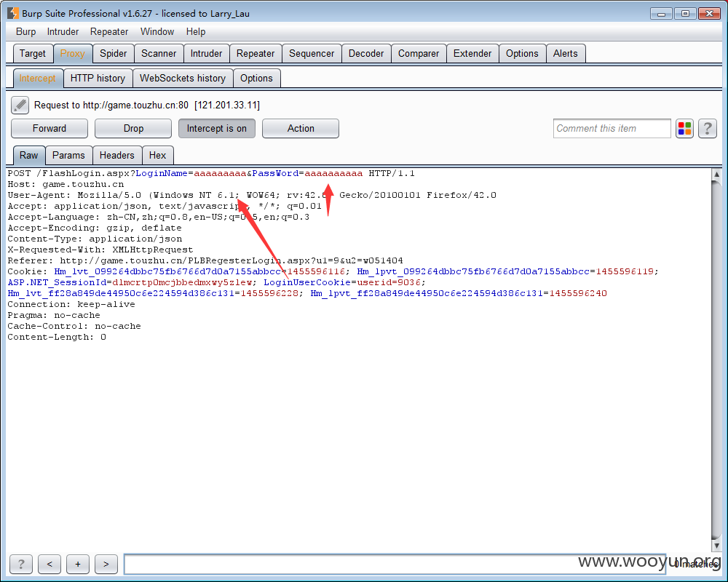Viewport: 728px width, 582px height.
Task: Open the Alerts tab
Action: point(566,54)
